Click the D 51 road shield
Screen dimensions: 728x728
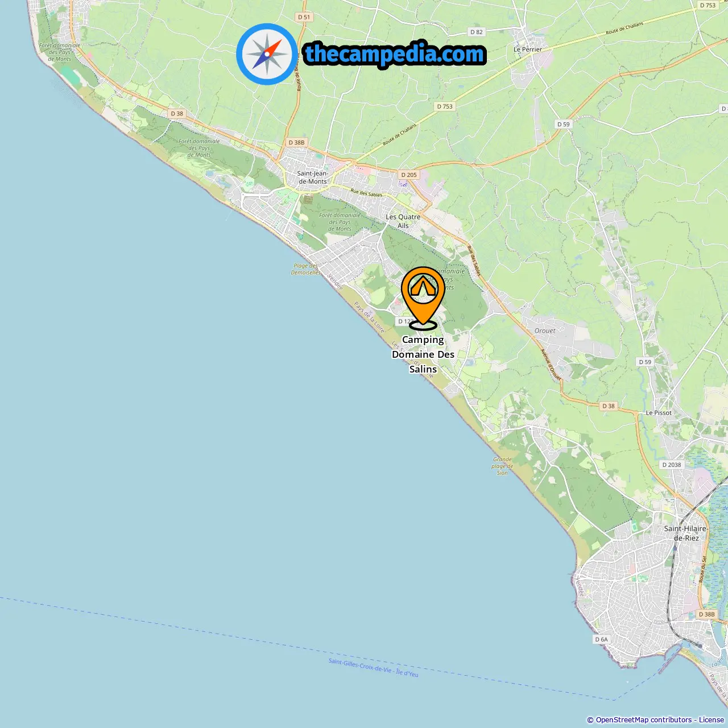click(304, 17)
